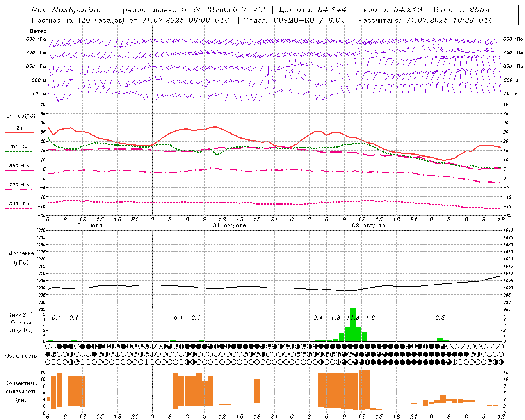
Task: Click the "Рассчитано: 31.07.2025 10:38 UTC" text
Action: pos(426,20)
